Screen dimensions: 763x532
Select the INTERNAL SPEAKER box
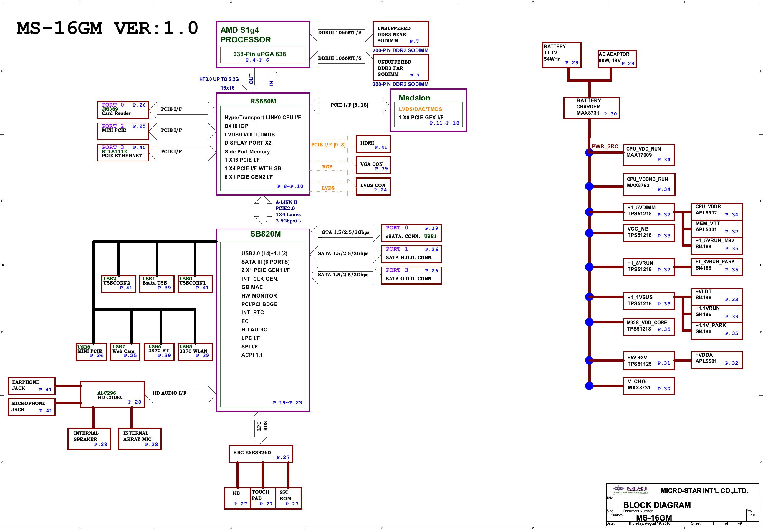tap(89, 439)
